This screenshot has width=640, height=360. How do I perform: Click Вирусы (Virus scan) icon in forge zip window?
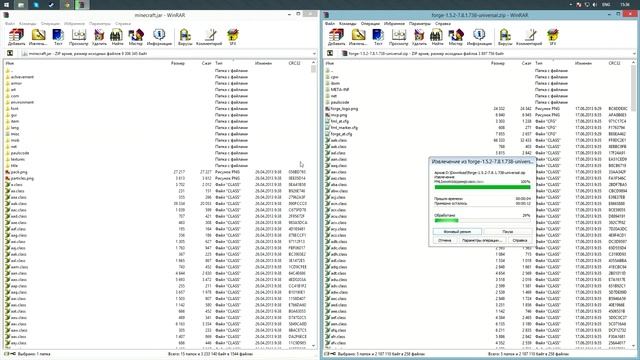click(505, 37)
